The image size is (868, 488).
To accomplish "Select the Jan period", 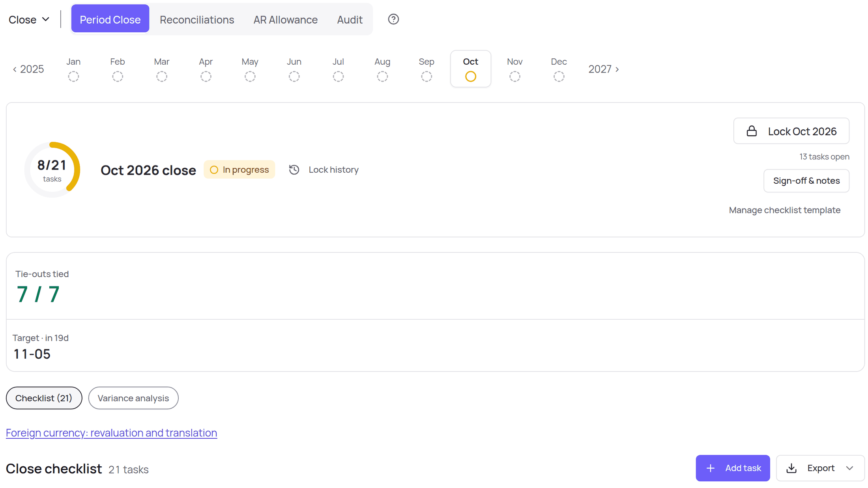I will coord(73,69).
